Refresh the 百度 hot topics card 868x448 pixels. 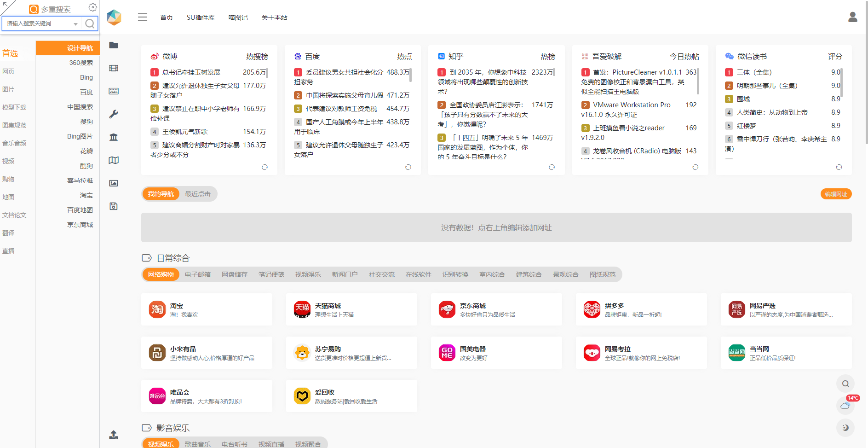click(x=408, y=167)
